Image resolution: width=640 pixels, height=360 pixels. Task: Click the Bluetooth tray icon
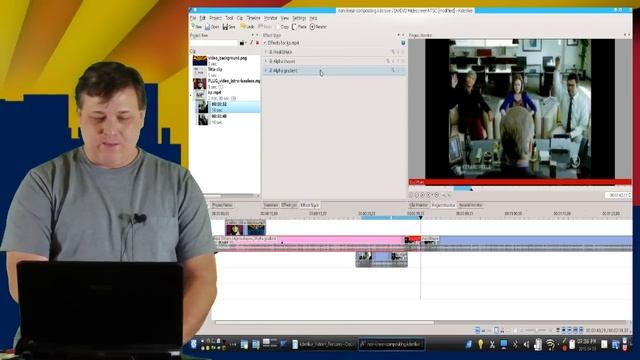tap(515, 345)
